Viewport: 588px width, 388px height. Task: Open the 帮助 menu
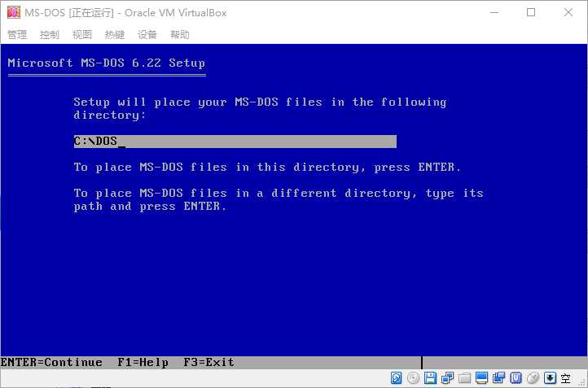tap(180, 35)
